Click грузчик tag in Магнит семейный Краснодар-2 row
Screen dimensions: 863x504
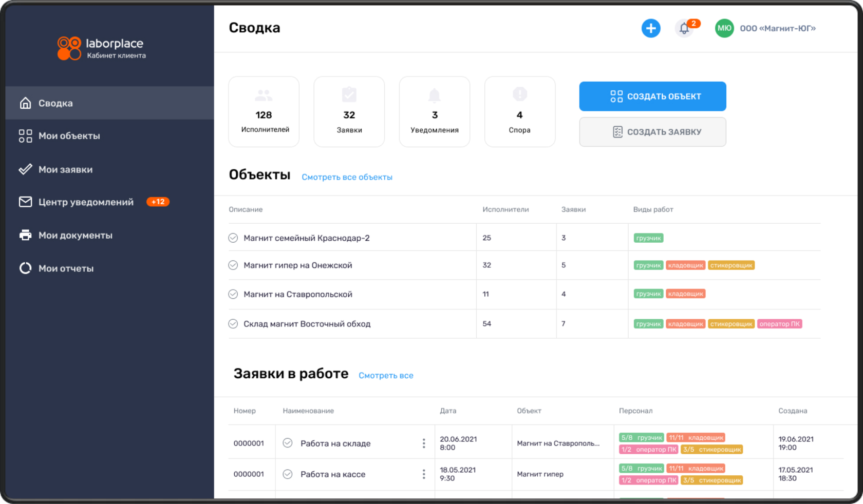click(649, 238)
